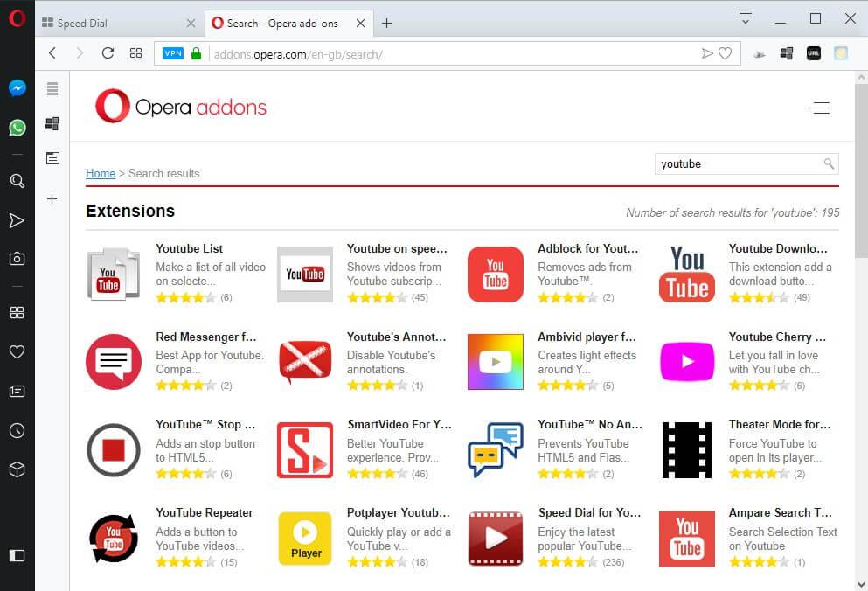Image resolution: width=868 pixels, height=591 pixels.
Task: Submit search with the magnifier in search box
Action: 829,163
